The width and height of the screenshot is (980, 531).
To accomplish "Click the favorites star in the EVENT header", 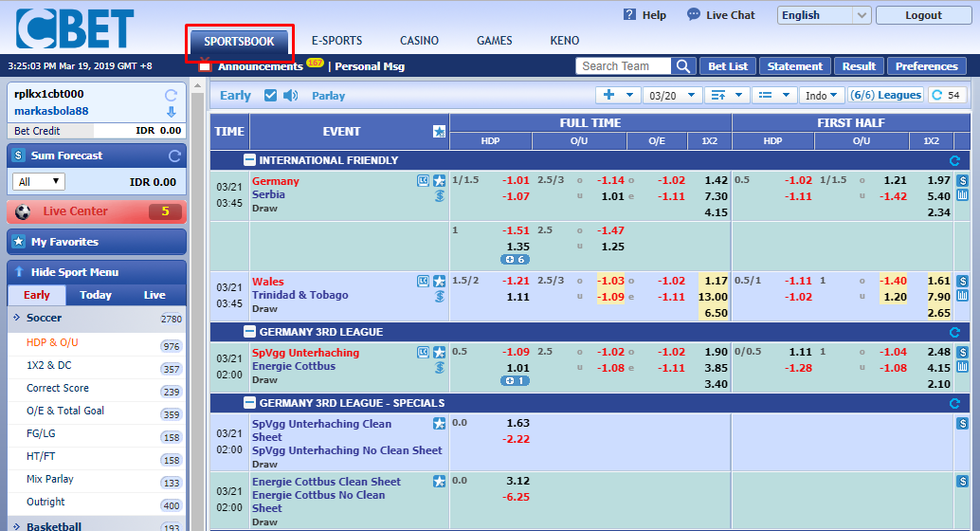I will [440, 132].
